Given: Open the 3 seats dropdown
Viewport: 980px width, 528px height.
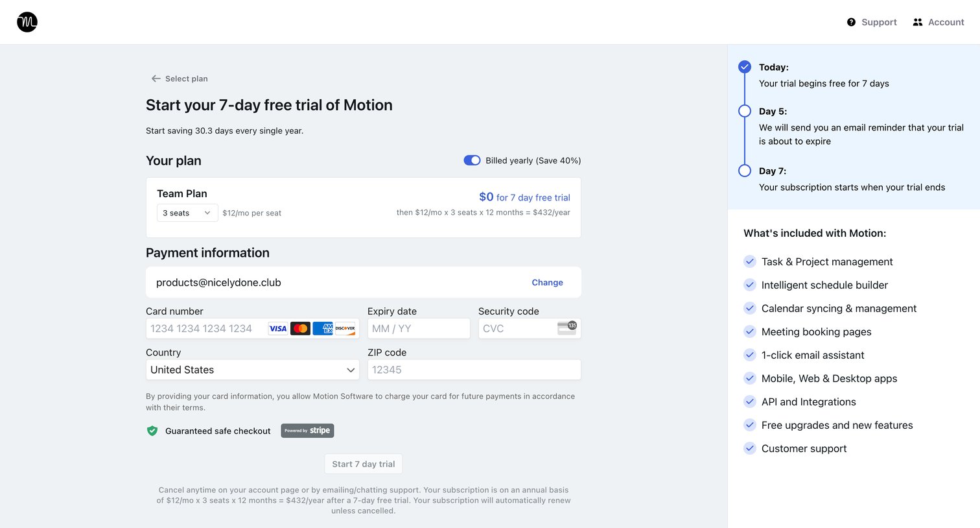Looking at the screenshot, I should [187, 213].
